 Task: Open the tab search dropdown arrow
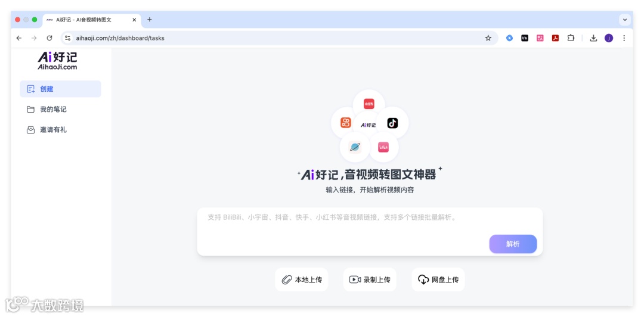(x=625, y=20)
